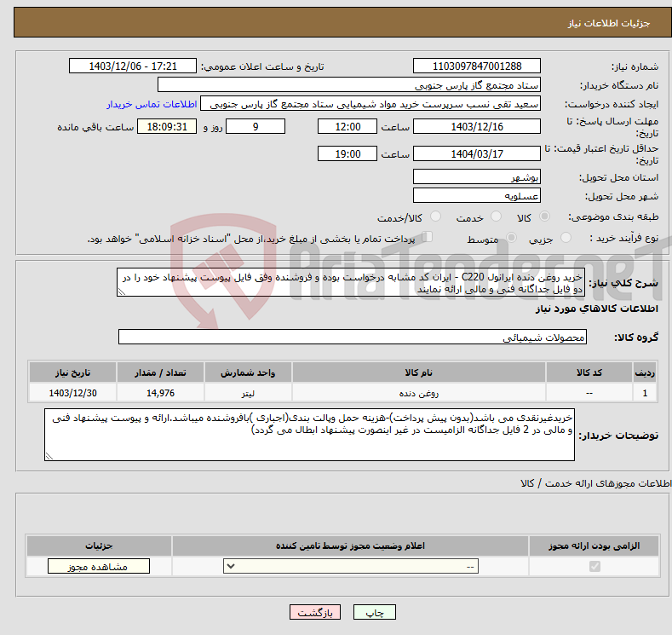This screenshot has height=635, width=672.
Task: Click the response deadline time 12:00
Action: pyautogui.click(x=347, y=126)
